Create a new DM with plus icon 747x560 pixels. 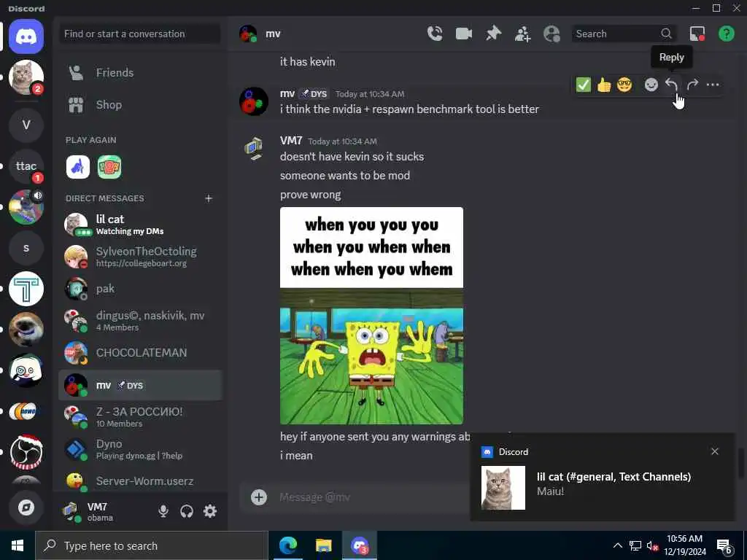209,198
